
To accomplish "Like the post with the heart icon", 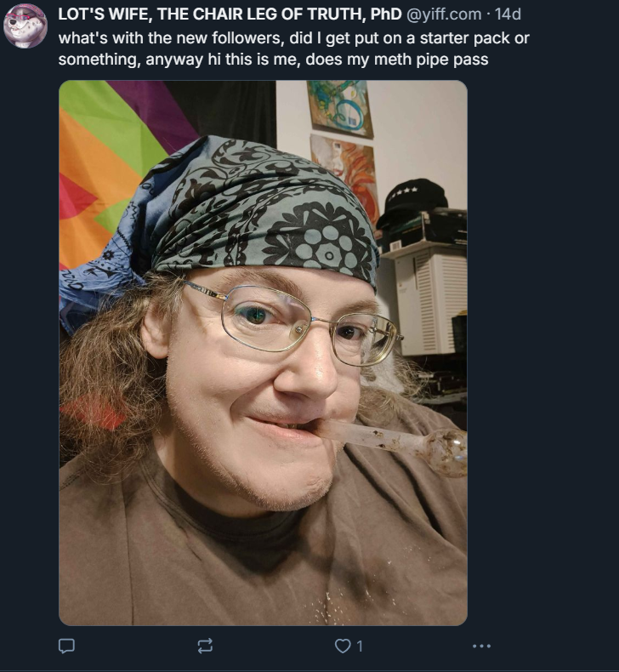I will tap(343, 646).
